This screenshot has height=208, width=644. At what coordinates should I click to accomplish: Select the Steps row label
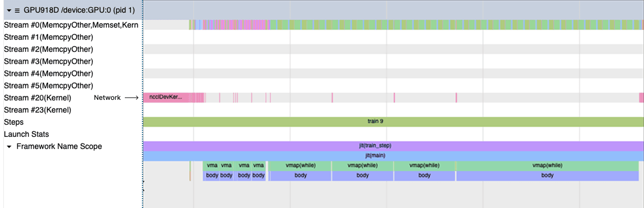14,122
